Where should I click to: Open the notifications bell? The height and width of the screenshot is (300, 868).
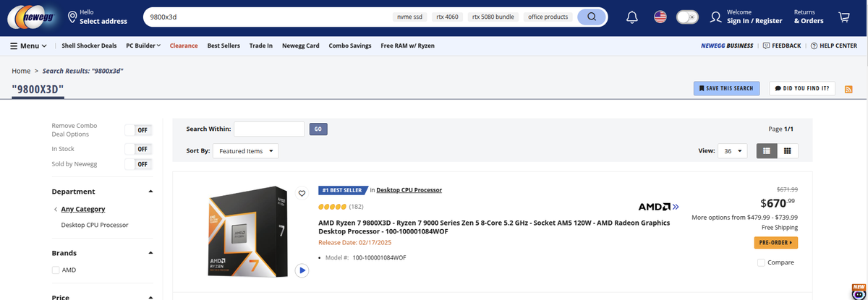click(x=632, y=17)
